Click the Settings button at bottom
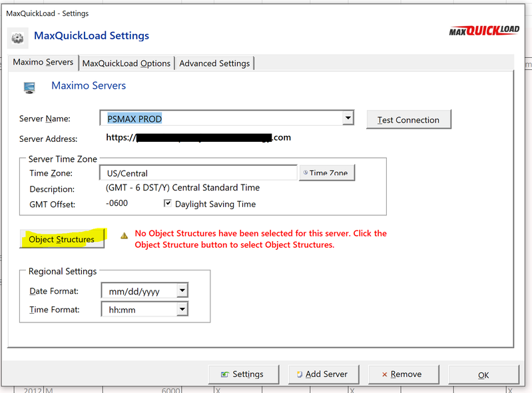The width and height of the screenshot is (532, 393). tap(244, 374)
